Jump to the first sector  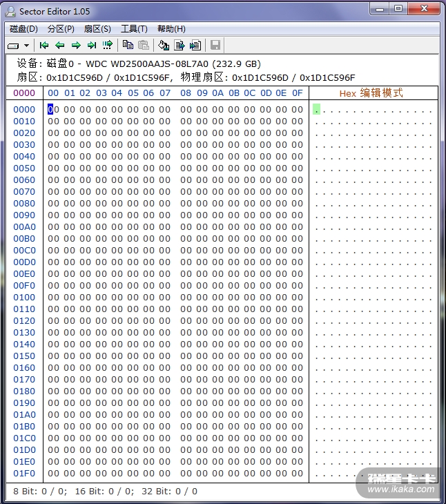pyautogui.click(x=44, y=46)
